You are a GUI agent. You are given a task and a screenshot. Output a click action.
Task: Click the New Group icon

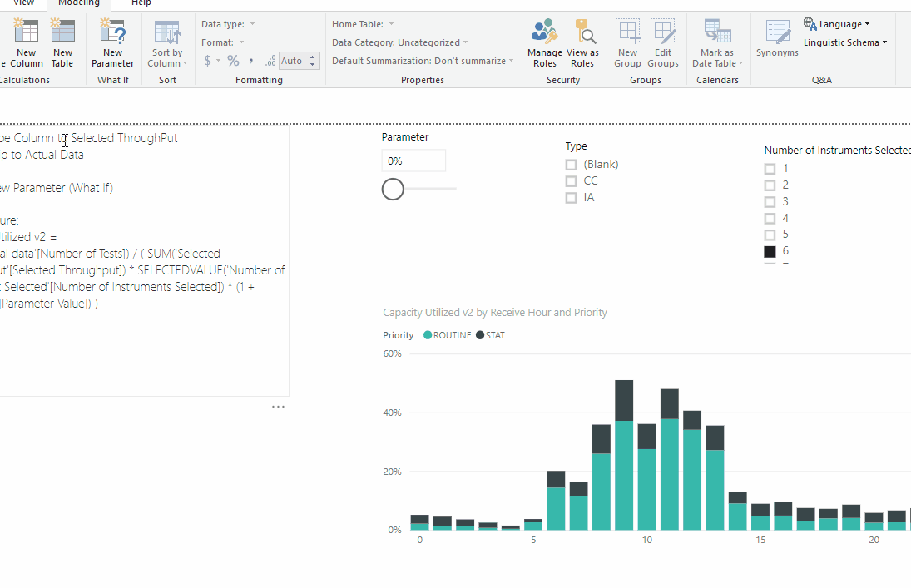[x=627, y=37]
